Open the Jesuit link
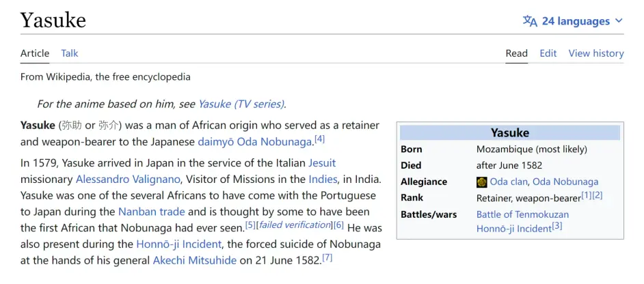Image resolution: width=644 pixels, height=284 pixels. pos(322,163)
